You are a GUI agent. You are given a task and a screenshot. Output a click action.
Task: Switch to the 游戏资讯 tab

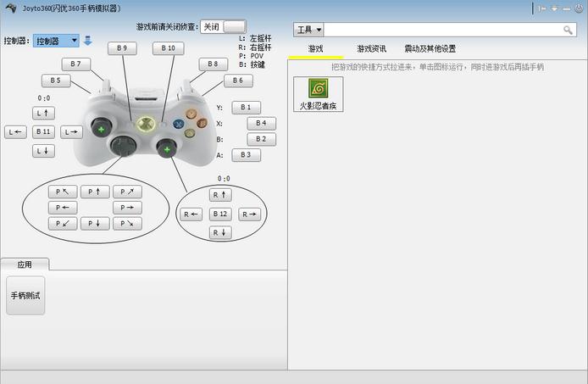(x=371, y=49)
